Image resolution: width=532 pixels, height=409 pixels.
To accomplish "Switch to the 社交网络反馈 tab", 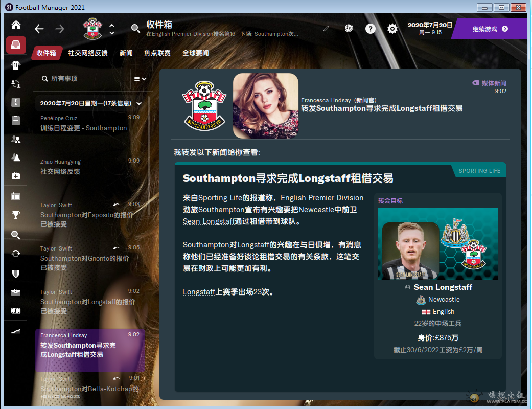I will (x=88, y=53).
